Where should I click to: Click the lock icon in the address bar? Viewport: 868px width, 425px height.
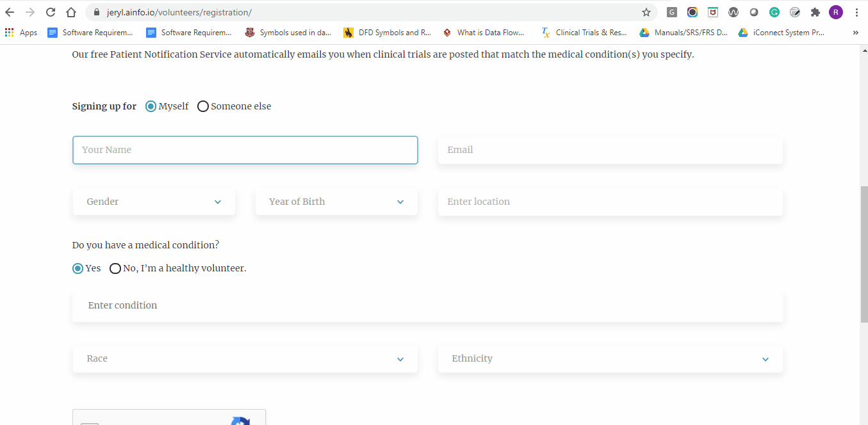95,12
